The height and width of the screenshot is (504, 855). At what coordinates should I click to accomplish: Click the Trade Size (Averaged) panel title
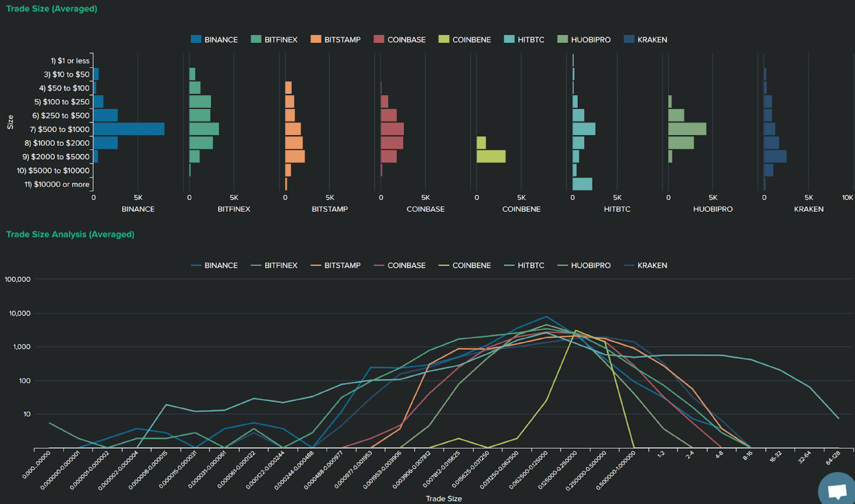click(x=52, y=9)
